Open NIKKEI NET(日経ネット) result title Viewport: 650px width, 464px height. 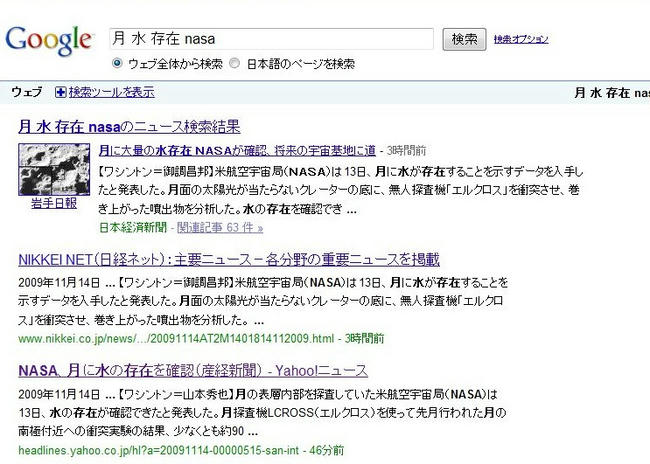pyautogui.click(x=229, y=260)
